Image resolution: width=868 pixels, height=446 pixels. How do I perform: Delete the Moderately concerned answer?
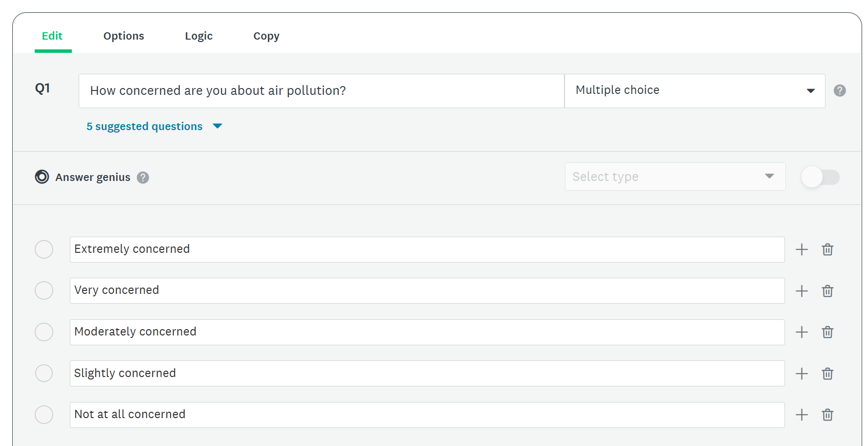[x=827, y=332]
